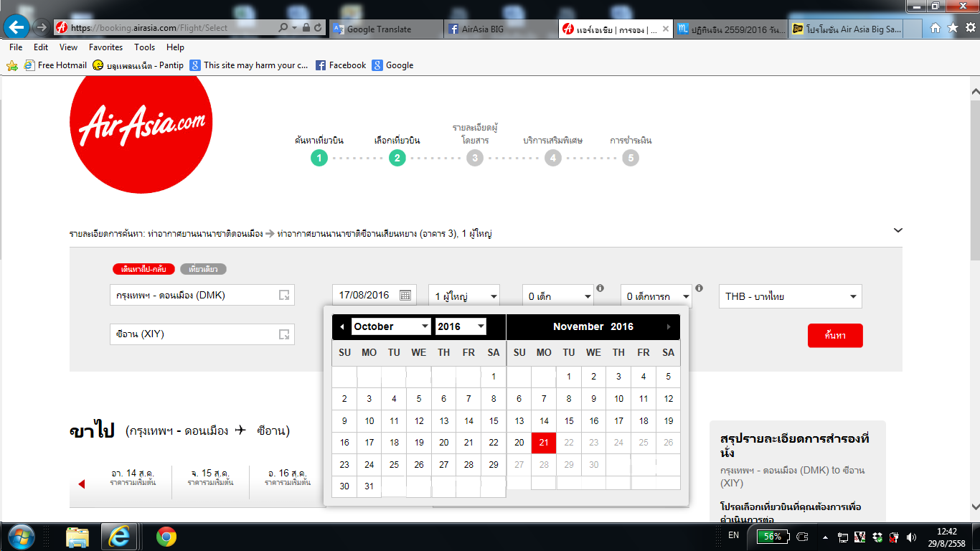Open the Google favorite in favorites bar
Screen dimensions: 980x551
[392, 65]
